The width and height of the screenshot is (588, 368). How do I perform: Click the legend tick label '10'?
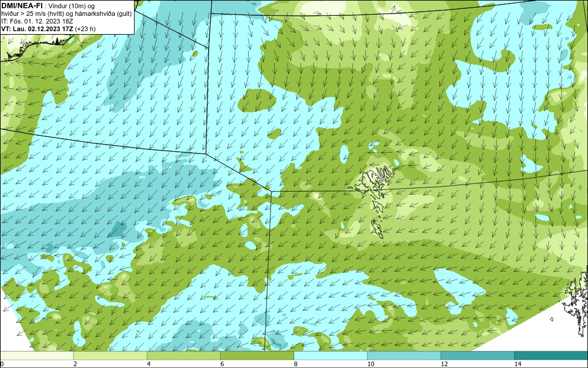[370, 364]
